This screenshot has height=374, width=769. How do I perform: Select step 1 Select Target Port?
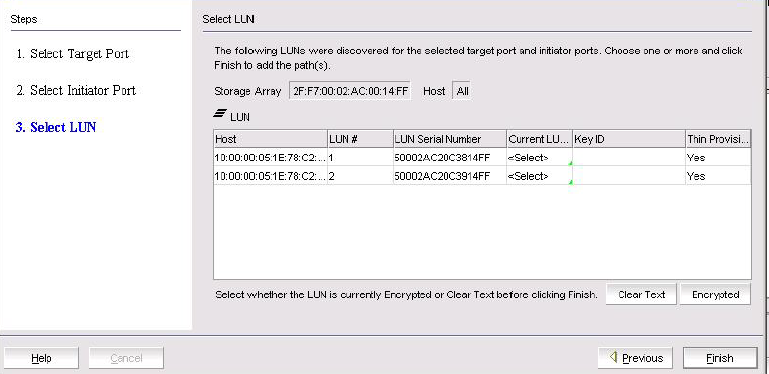73,53
